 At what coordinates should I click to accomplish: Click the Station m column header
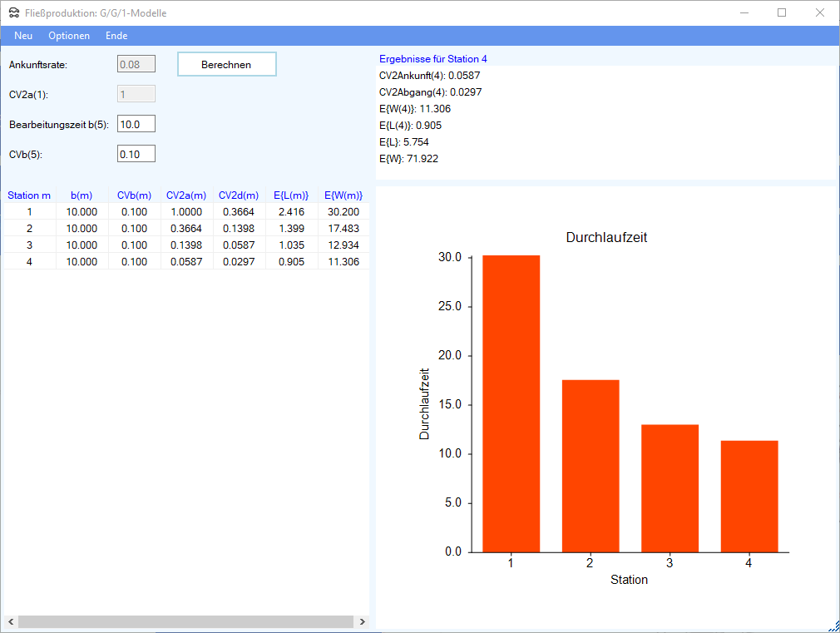tap(29, 195)
